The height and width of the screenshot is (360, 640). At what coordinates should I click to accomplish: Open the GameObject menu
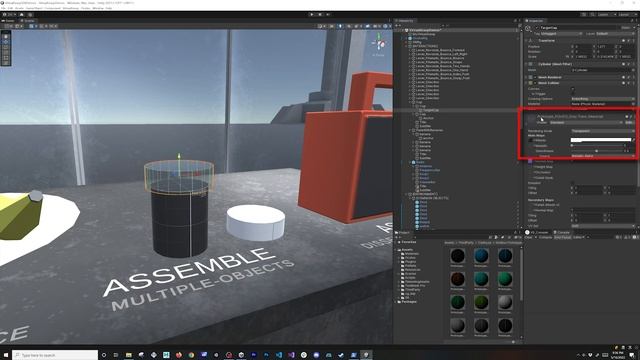coord(35,8)
